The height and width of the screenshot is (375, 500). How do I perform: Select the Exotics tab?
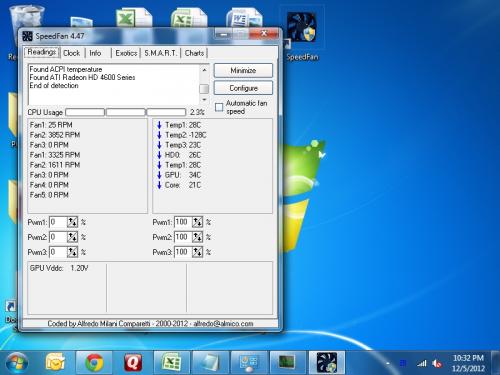pos(126,53)
